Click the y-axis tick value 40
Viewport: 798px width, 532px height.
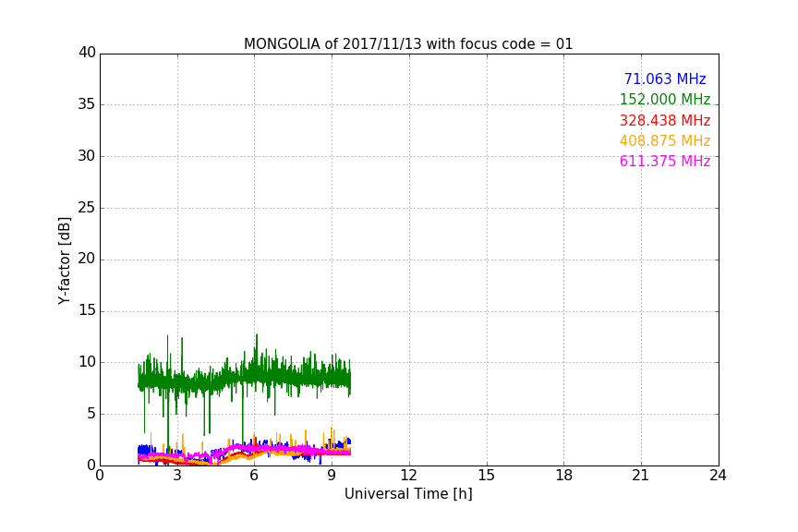tap(87, 53)
